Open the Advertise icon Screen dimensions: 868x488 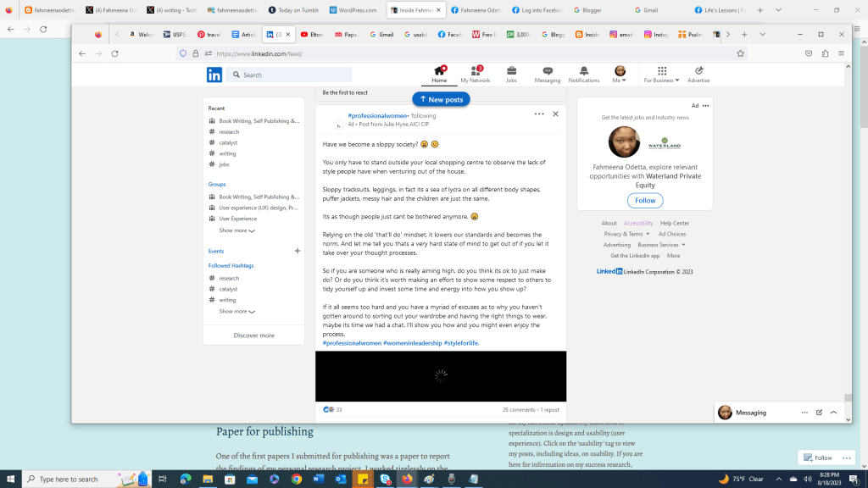click(698, 75)
